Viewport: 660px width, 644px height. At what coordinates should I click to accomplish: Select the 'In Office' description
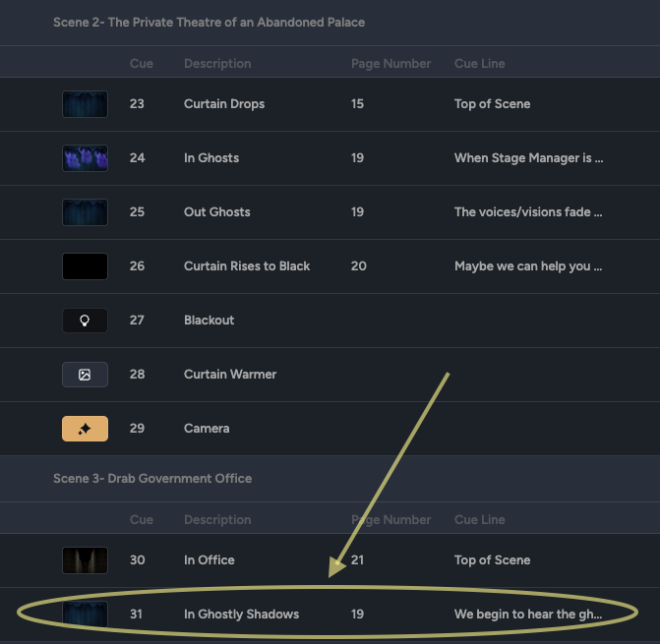coord(210,560)
